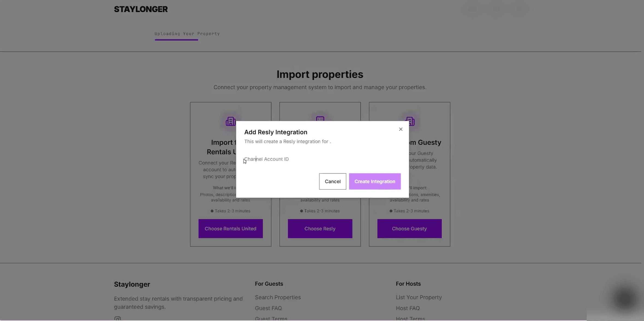Click the Import properties heading
The image size is (644, 321).
320,74
